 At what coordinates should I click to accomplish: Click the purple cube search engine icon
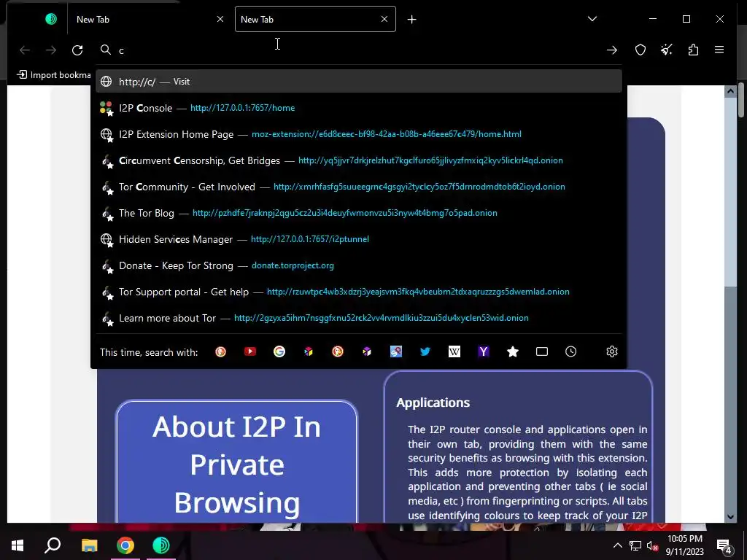click(x=367, y=352)
